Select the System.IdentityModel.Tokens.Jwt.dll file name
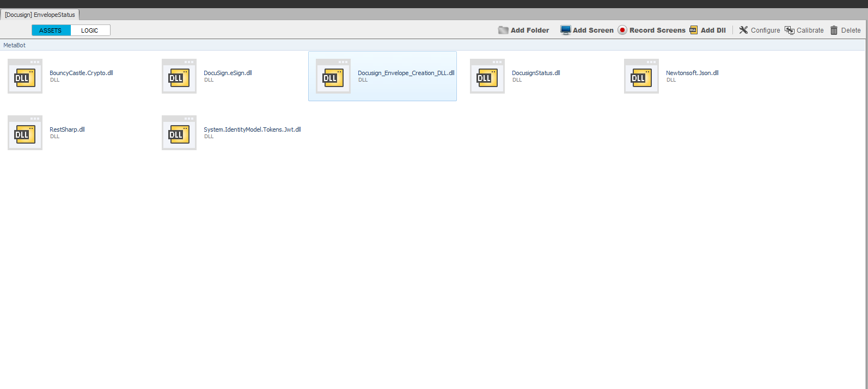The image size is (868, 389). pos(252,129)
